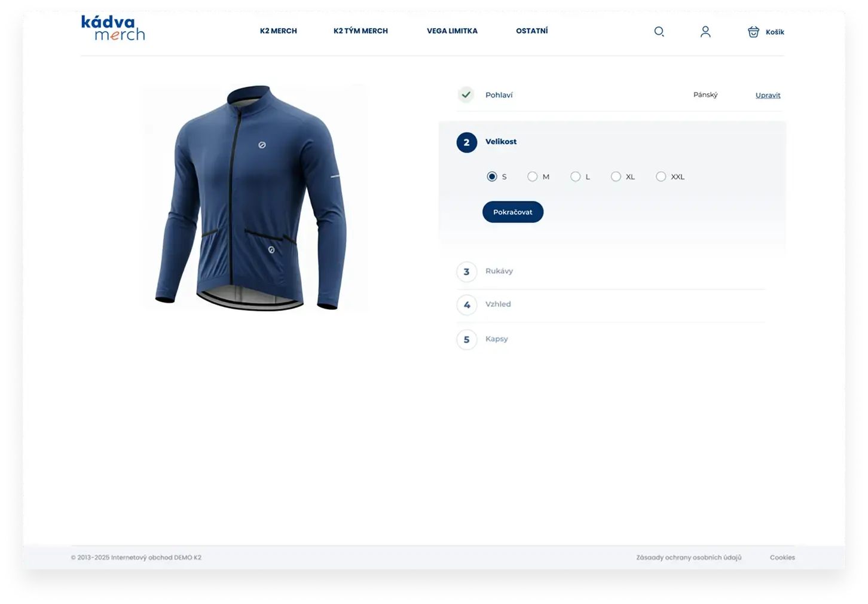
Task: Open the user account icon
Action: click(x=705, y=32)
